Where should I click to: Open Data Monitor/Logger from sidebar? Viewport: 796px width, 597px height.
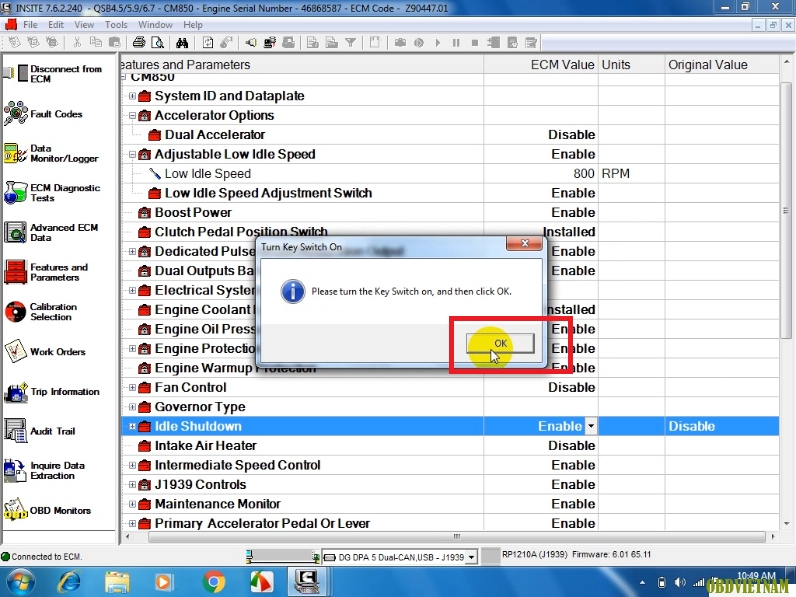pyautogui.click(x=16, y=154)
